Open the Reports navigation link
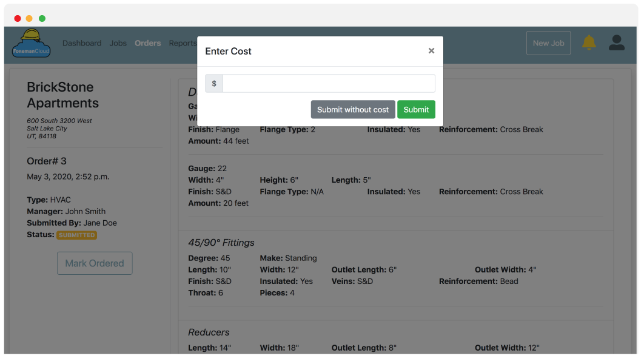 pyautogui.click(x=183, y=43)
